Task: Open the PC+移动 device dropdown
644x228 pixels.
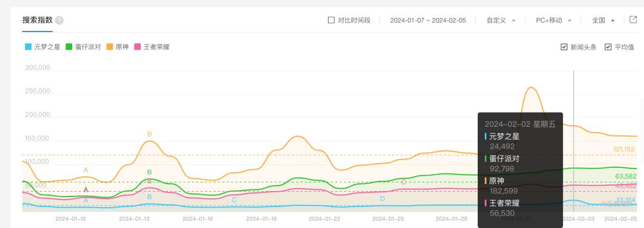Action: coord(553,20)
